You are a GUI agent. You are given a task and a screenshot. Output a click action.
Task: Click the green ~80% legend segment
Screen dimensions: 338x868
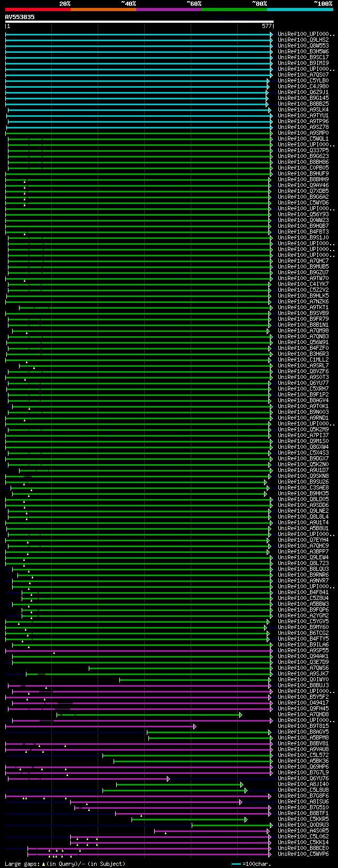click(x=234, y=10)
